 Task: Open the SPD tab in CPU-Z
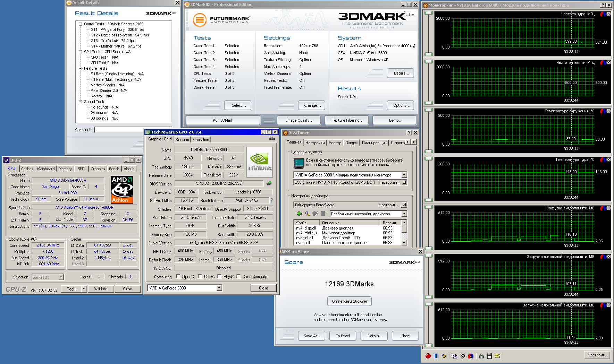[x=81, y=169]
